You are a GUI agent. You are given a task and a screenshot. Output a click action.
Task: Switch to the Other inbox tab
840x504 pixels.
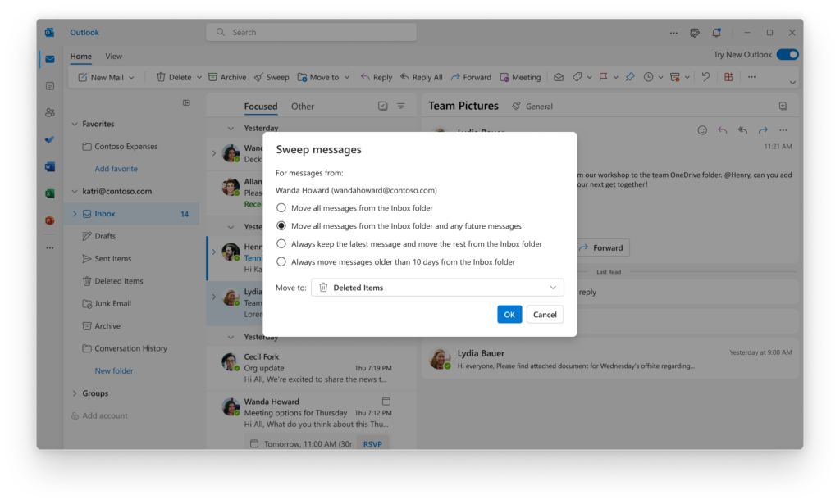[303, 106]
